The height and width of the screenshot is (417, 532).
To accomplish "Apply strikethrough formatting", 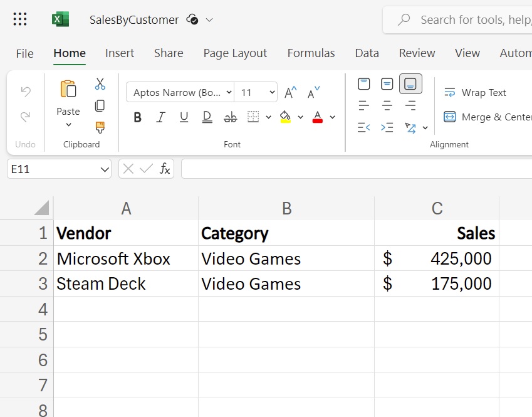I will 230,117.
